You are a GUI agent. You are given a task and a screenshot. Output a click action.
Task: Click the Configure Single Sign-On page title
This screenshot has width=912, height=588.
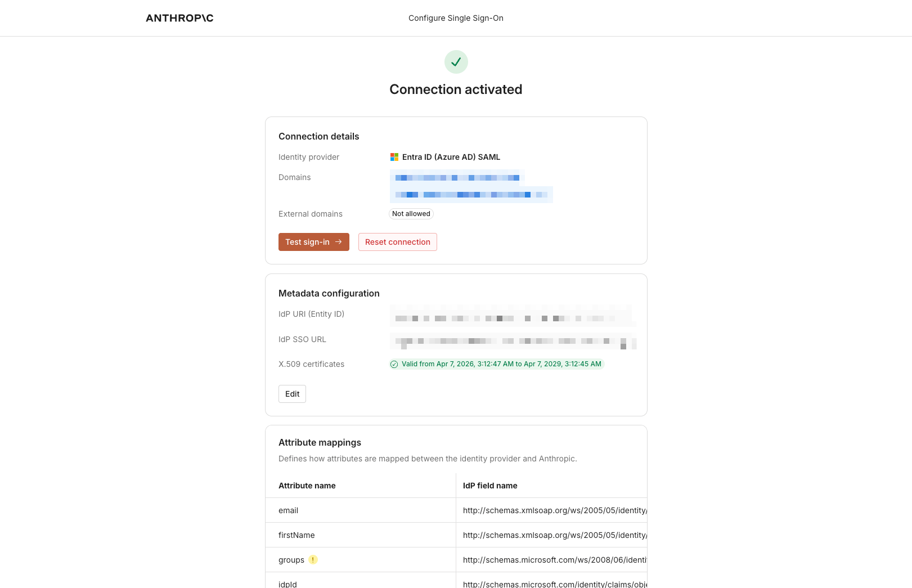click(456, 18)
